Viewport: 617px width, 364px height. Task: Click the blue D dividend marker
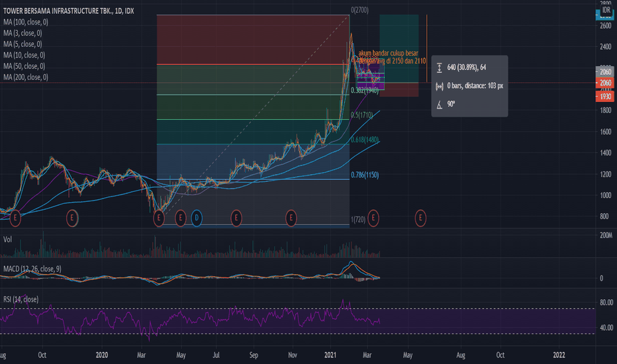point(197,218)
